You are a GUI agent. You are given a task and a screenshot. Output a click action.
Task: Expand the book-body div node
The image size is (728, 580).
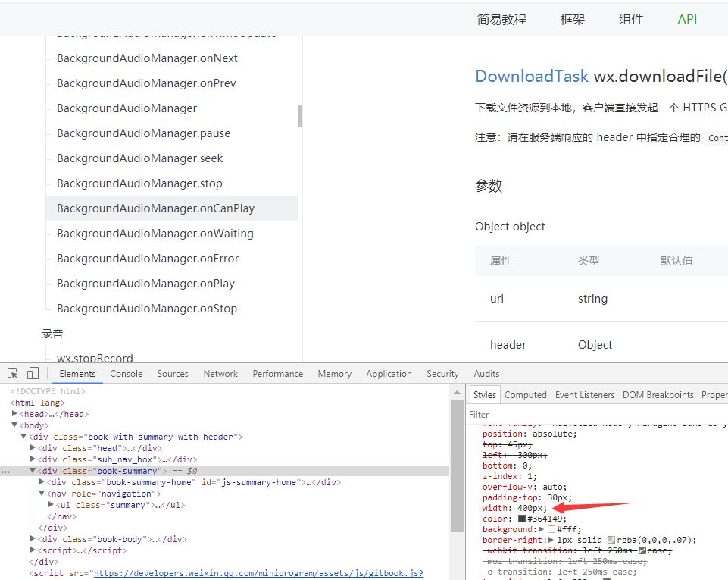(x=33, y=538)
